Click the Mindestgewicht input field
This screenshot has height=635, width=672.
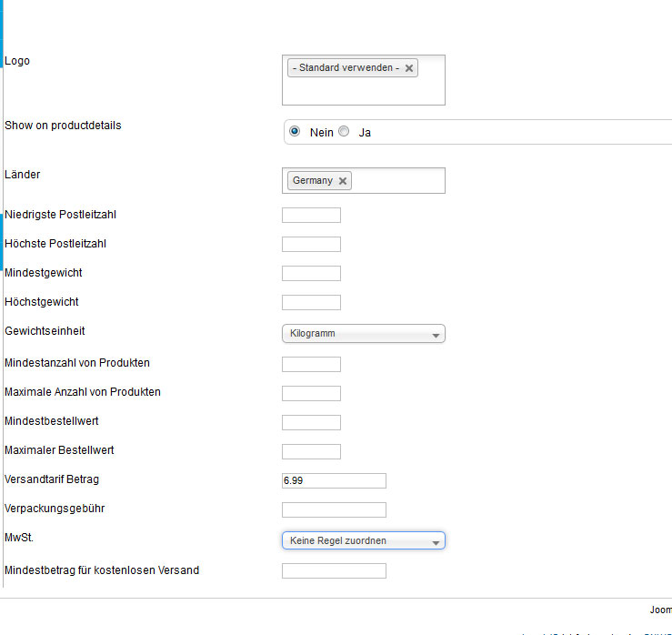pyautogui.click(x=311, y=274)
